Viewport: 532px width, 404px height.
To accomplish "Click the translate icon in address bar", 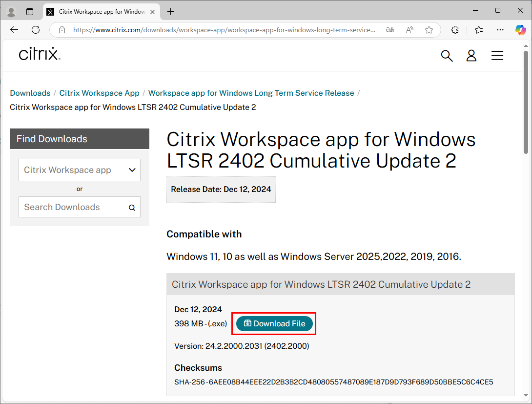I will (390, 30).
